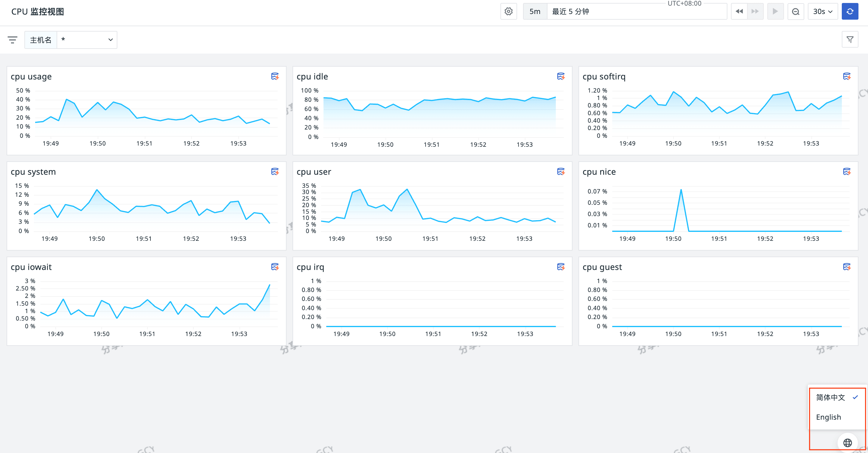Screen dimensions: 868x453
Task: Open the filter funnel icon at right
Action: click(850, 40)
